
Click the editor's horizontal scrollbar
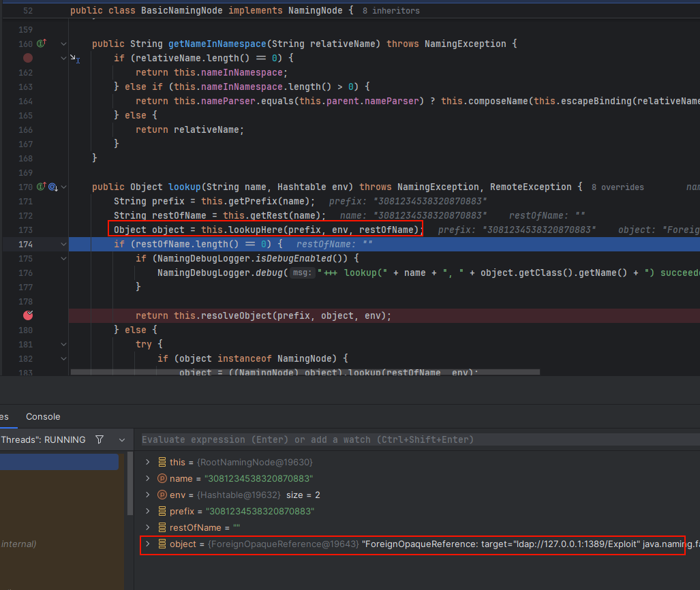[x=305, y=372]
